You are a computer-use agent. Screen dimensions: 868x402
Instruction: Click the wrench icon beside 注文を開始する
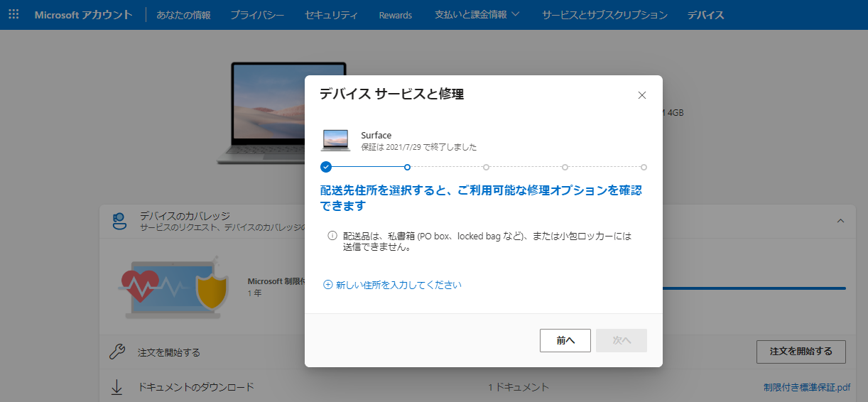coord(118,352)
